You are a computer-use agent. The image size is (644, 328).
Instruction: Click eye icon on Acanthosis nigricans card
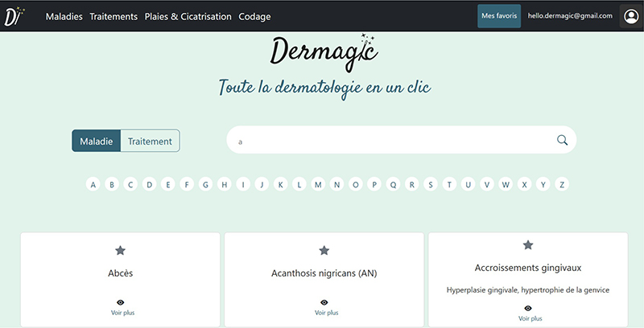coord(324,302)
